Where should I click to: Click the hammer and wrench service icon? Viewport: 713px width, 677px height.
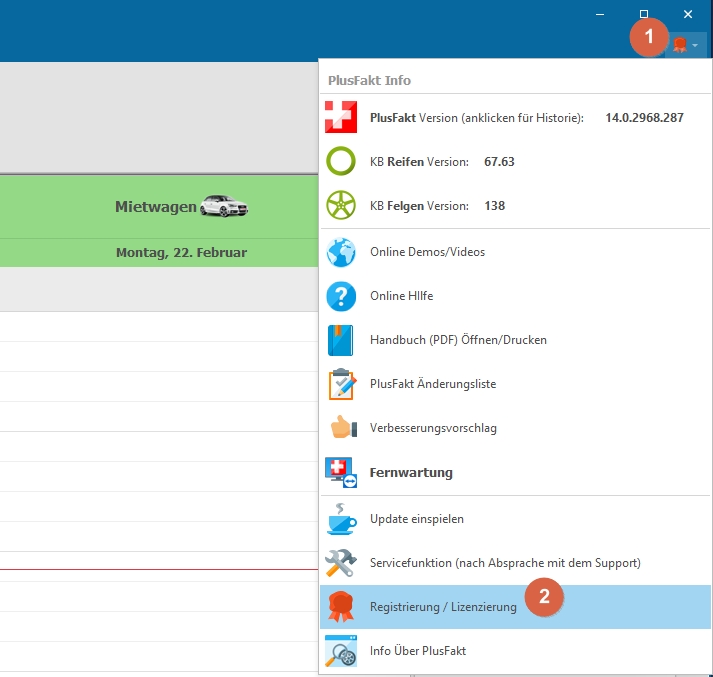(341, 563)
